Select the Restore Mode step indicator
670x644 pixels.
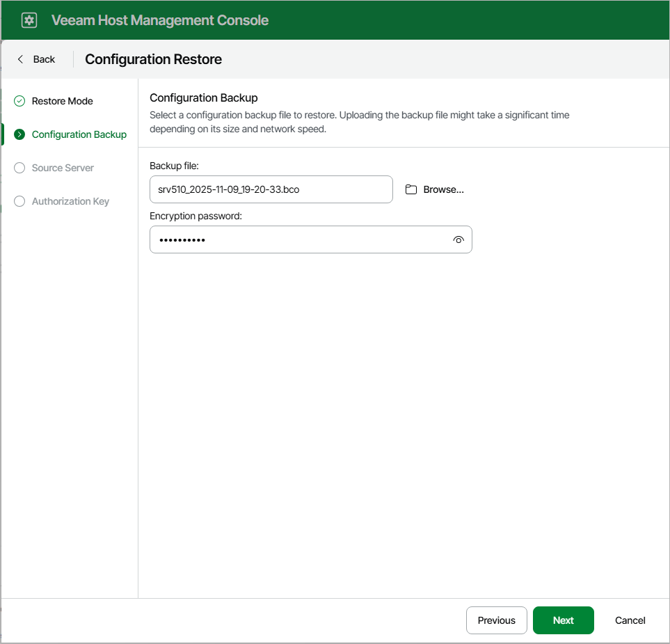click(62, 101)
